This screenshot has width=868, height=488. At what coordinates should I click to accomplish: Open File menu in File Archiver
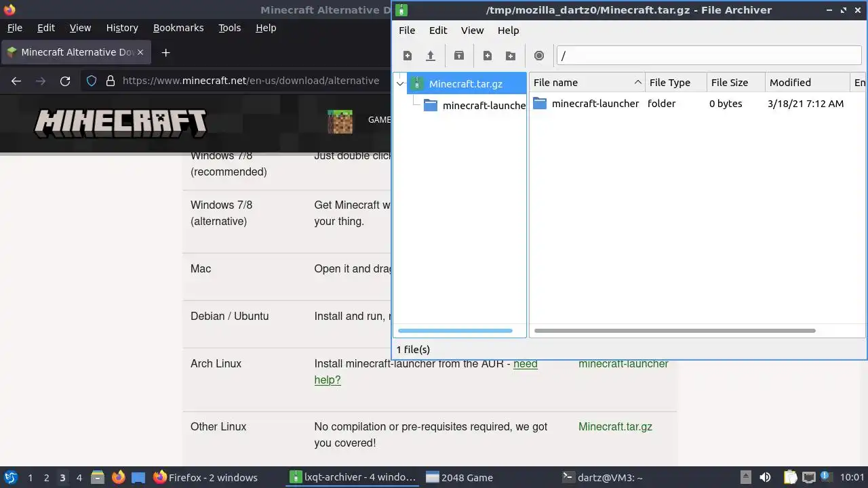(x=407, y=30)
